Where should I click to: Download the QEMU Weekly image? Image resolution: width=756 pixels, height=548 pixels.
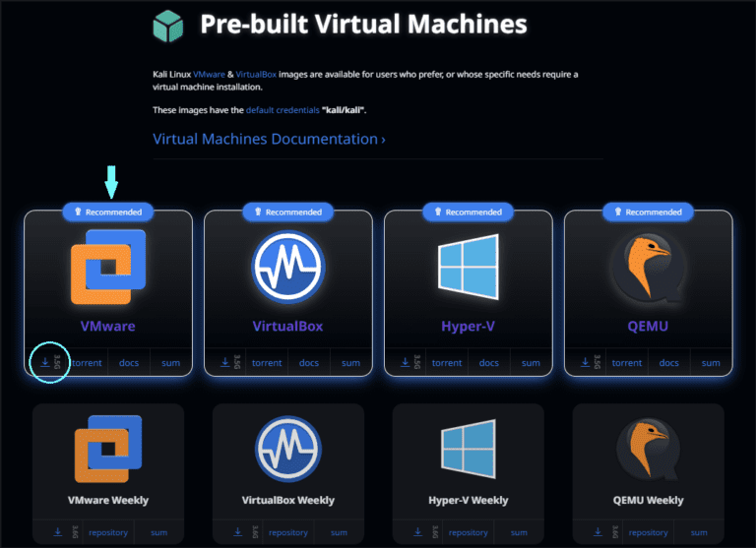pyautogui.click(x=598, y=532)
